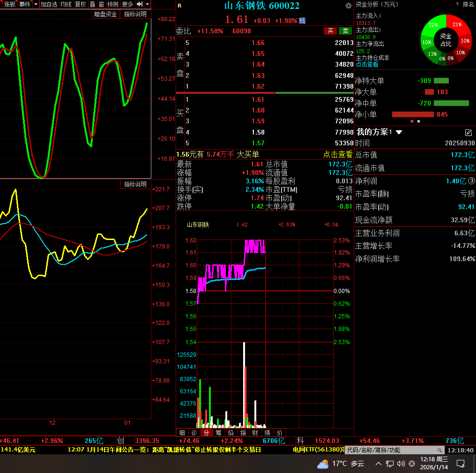
Task: Click 指标说明 on the lower indicator chart
Action: [x=135, y=184]
